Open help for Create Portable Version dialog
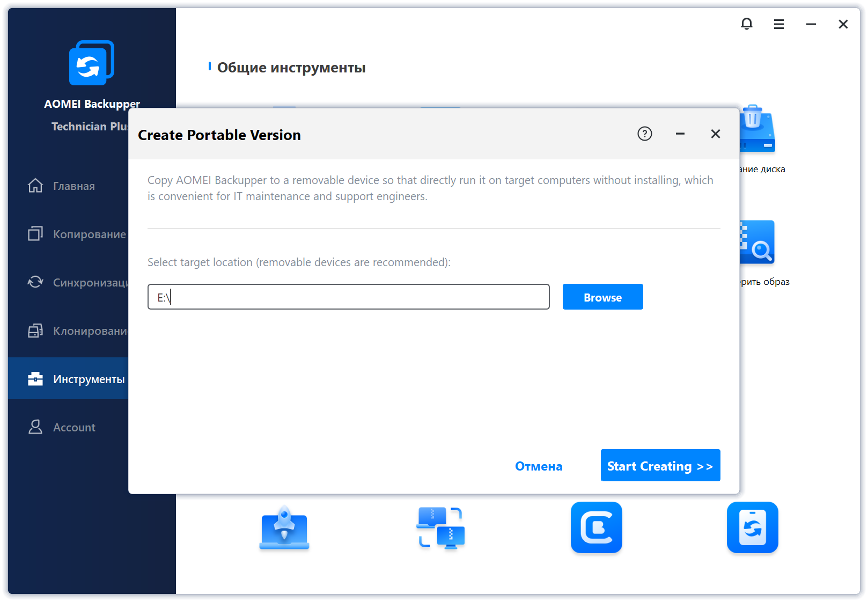The width and height of the screenshot is (868, 602). coord(644,134)
